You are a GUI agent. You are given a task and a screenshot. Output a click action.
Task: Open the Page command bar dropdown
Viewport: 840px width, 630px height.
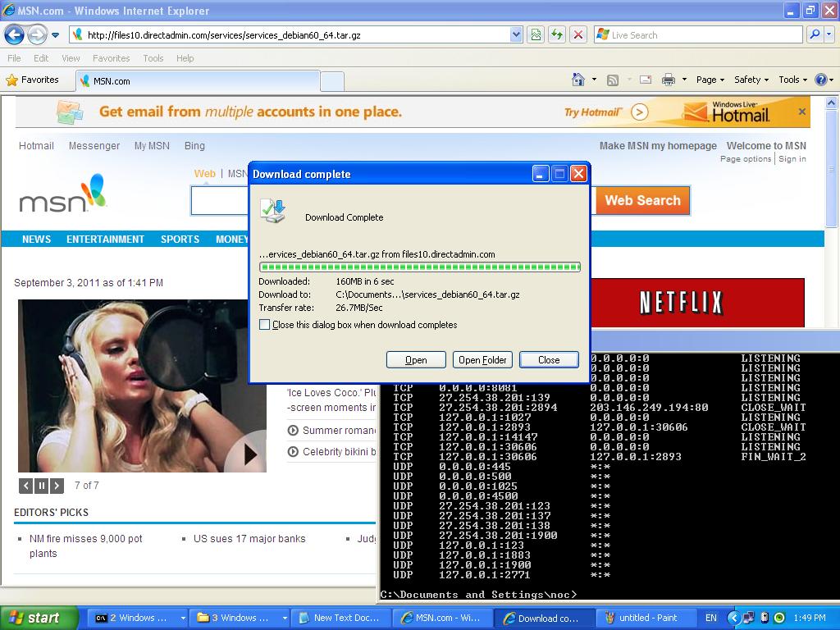pyautogui.click(x=710, y=80)
